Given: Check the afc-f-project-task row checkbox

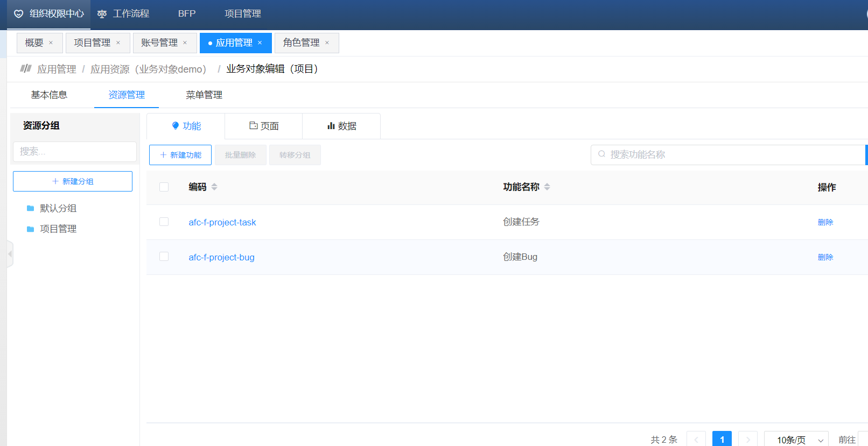Looking at the screenshot, I should pos(164,222).
